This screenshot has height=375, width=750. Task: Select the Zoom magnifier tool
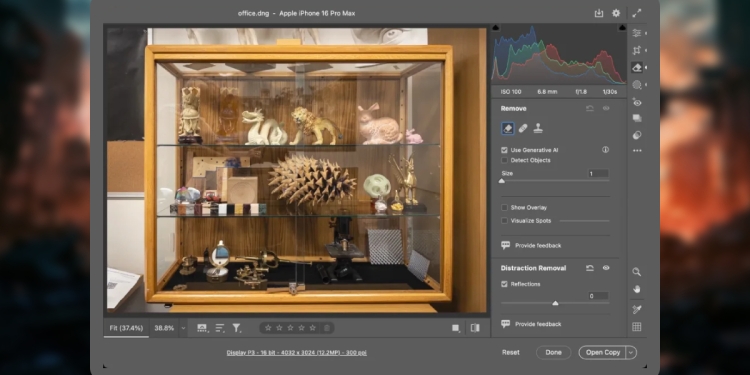(x=637, y=272)
